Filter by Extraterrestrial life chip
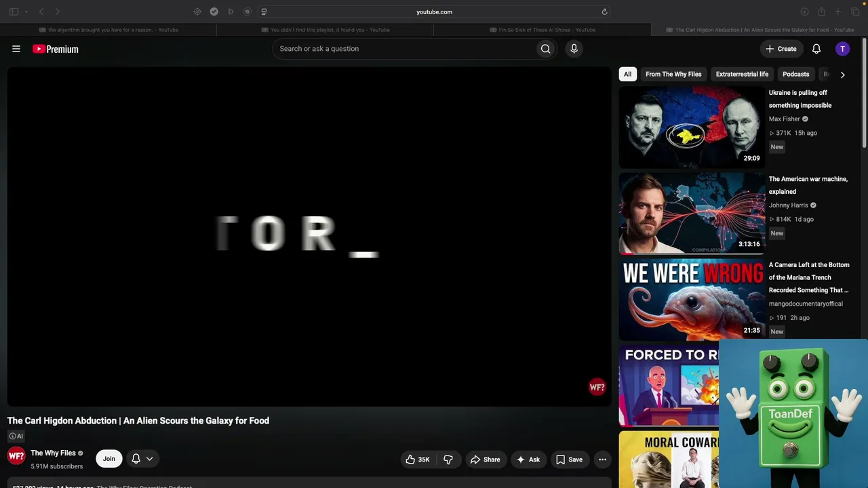Image resolution: width=868 pixels, height=488 pixels. pyautogui.click(x=742, y=75)
